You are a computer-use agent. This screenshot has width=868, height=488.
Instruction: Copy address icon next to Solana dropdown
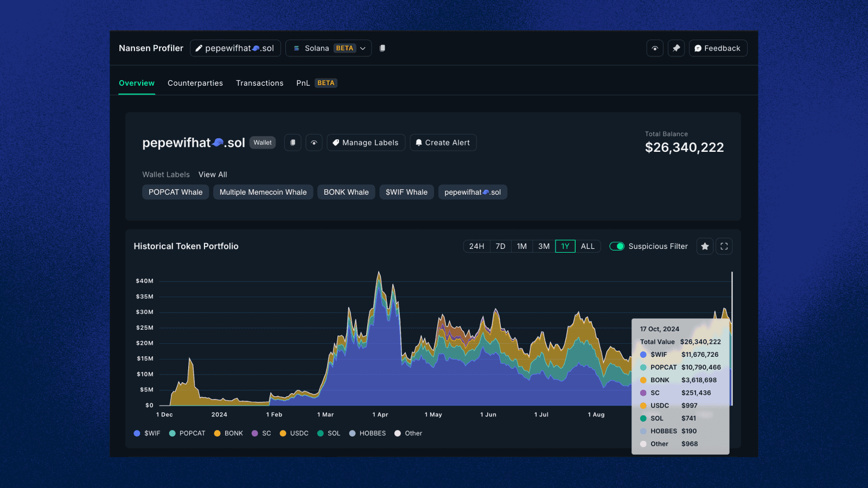click(382, 48)
